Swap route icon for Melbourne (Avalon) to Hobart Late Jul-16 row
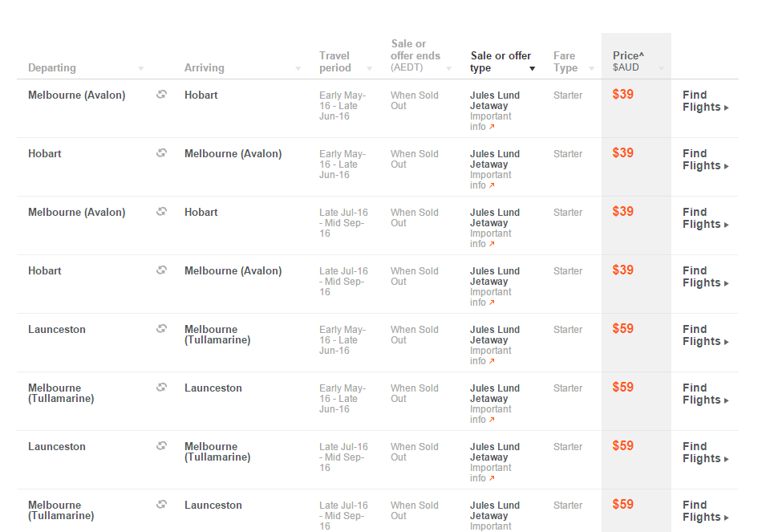 161,211
